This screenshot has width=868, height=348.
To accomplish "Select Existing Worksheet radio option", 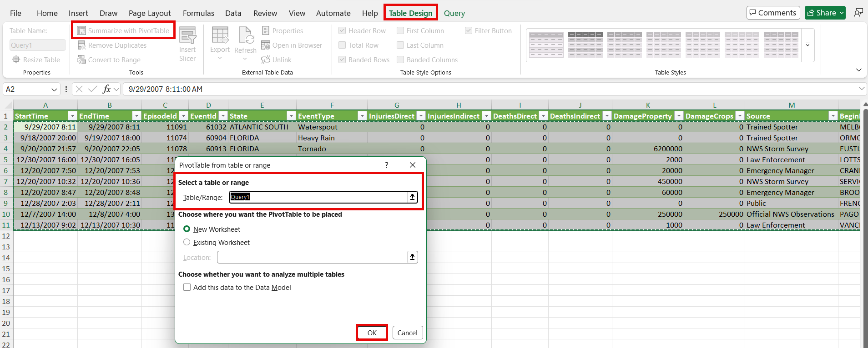I will (x=187, y=242).
